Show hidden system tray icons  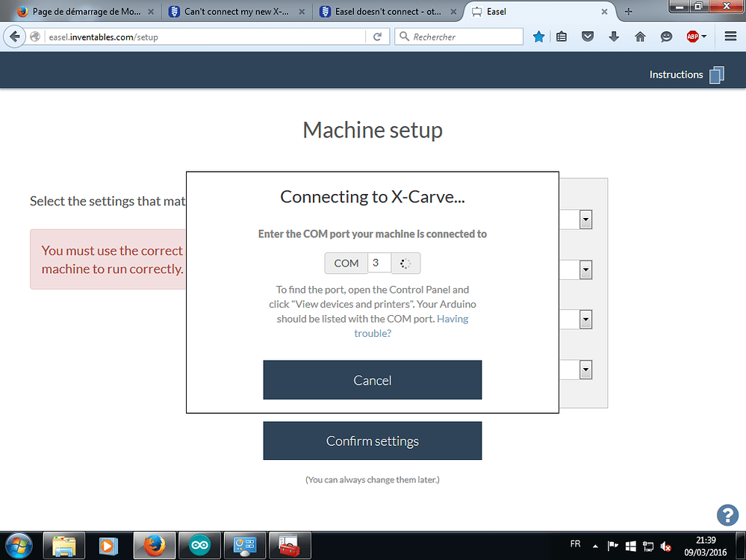point(595,546)
